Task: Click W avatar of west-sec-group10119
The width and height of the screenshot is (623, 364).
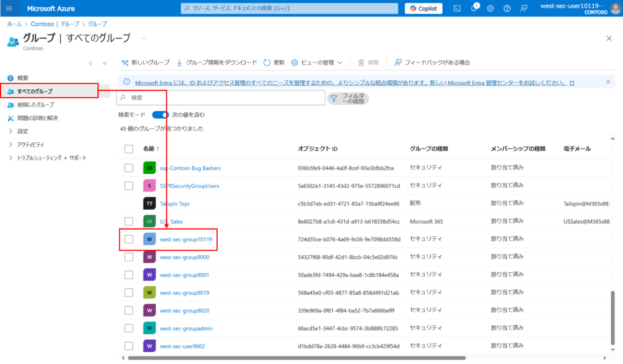Action: pyautogui.click(x=150, y=239)
